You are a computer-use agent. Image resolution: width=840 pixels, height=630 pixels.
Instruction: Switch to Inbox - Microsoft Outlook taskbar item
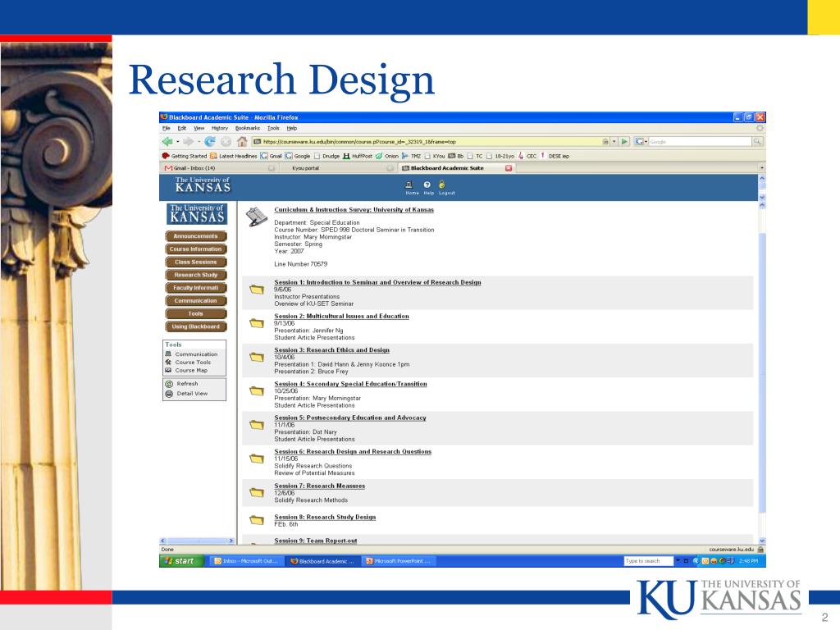point(246,561)
